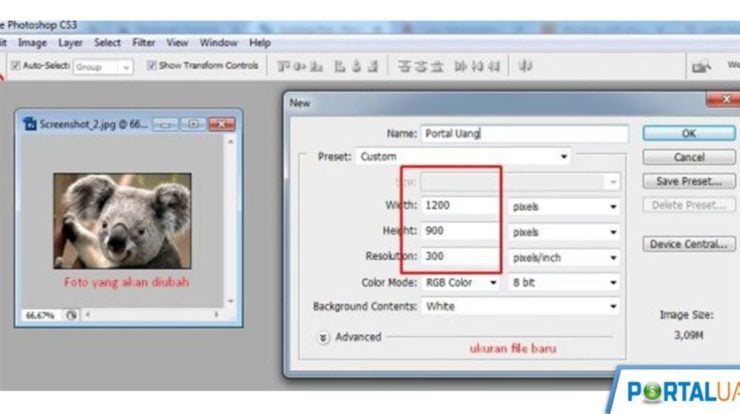740x414 pixels.
Task: Close the New dialog with the X
Action: click(x=725, y=99)
